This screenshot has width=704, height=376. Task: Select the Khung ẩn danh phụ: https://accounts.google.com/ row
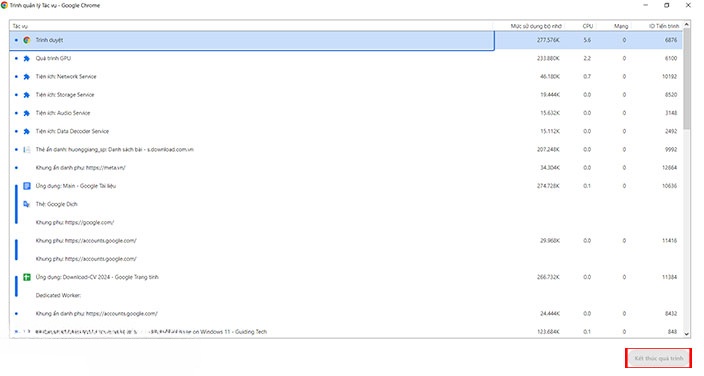[346, 314]
